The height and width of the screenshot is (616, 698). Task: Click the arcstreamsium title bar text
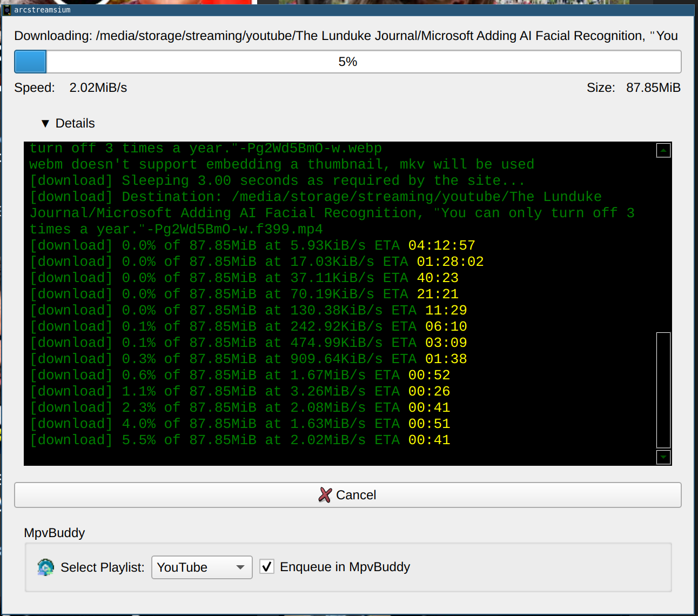pyautogui.click(x=42, y=10)
